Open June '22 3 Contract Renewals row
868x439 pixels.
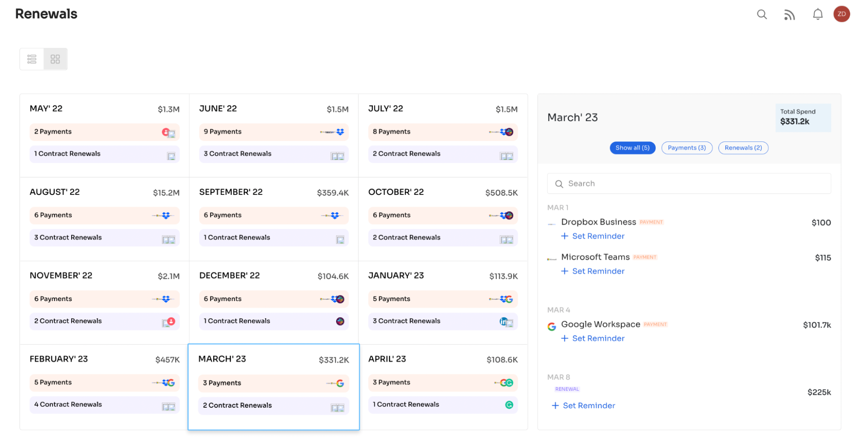[x=274, y=154]
